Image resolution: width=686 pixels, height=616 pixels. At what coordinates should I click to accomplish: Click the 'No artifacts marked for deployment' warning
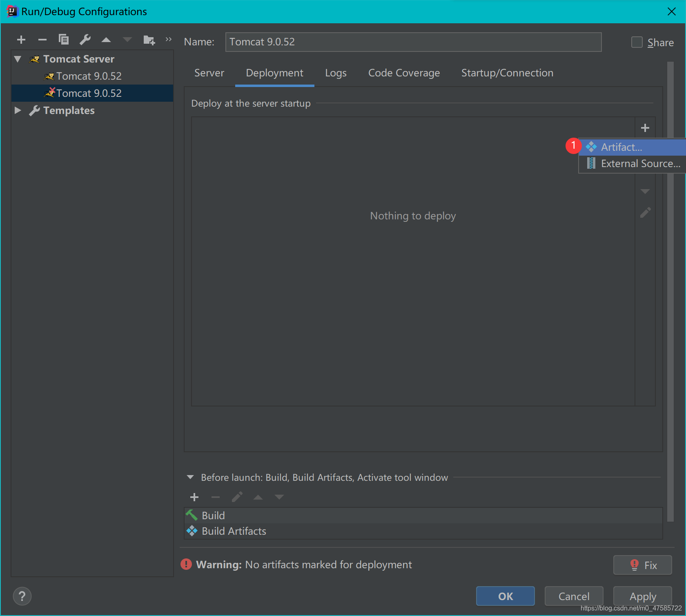click(x=328, y=565)
